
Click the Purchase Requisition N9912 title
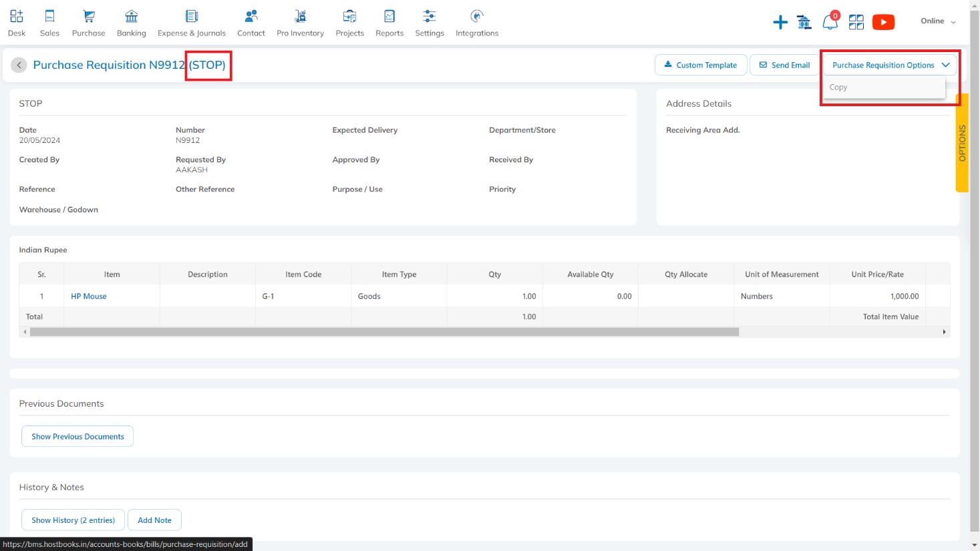pyautogui.click(x=109, y=65)
